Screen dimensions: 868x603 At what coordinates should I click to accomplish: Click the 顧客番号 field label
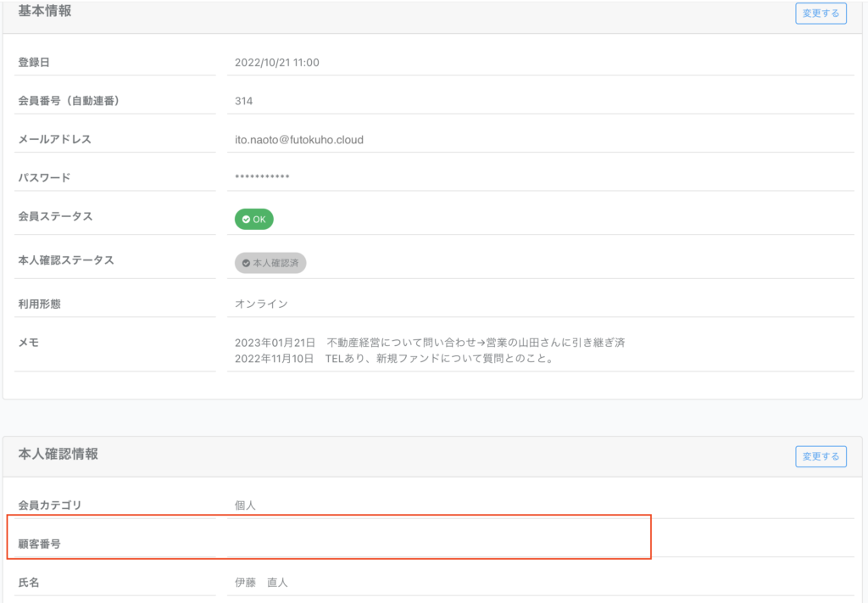click(x=39, y=544)
